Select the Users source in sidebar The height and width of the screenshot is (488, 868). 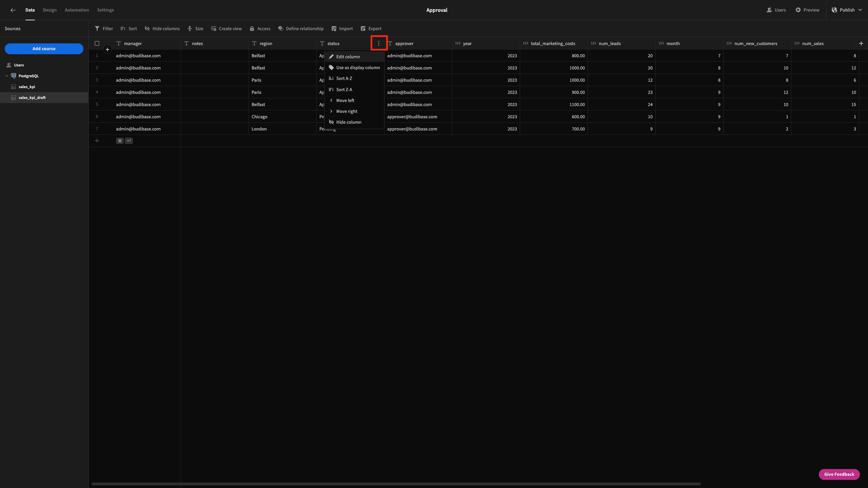[x=44, y=65]
